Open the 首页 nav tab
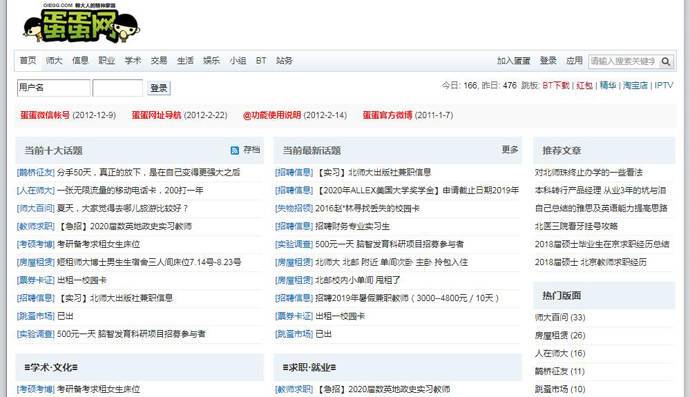The image size is (690, 397). point(28,60)
